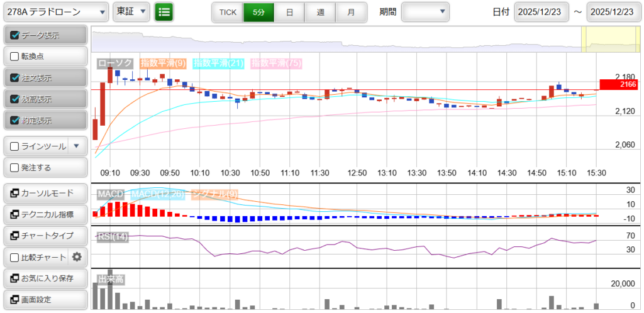The height and width of the screenshot is (313, 644).
Task: Open comparison chart settings gear
Action: click(x=77, y=257)
